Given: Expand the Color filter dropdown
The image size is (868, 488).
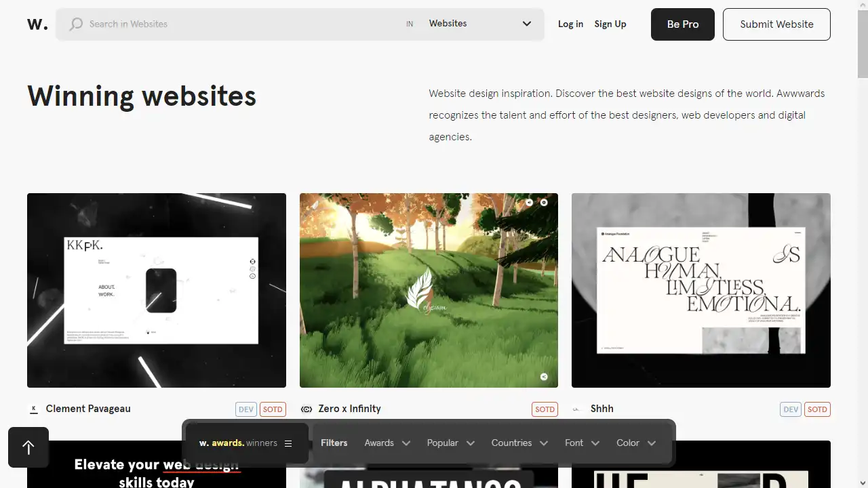Looking at the screenshot, I should point(635,443).
